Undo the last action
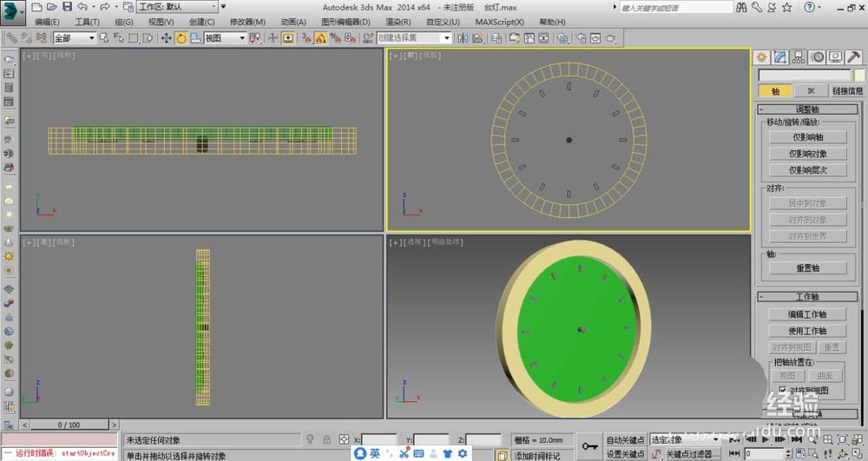Screen dimensions: 868x461 pos(82,7)
